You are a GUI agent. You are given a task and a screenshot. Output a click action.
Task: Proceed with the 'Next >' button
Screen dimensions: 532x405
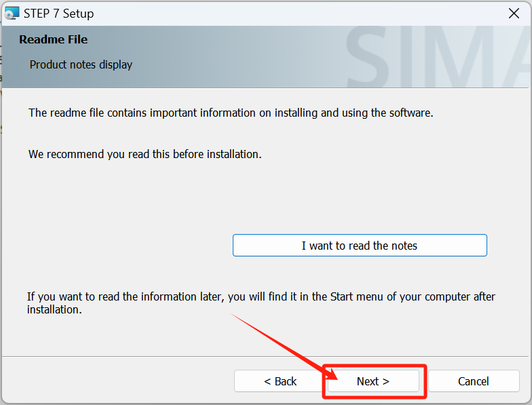(x=373, y=381)
